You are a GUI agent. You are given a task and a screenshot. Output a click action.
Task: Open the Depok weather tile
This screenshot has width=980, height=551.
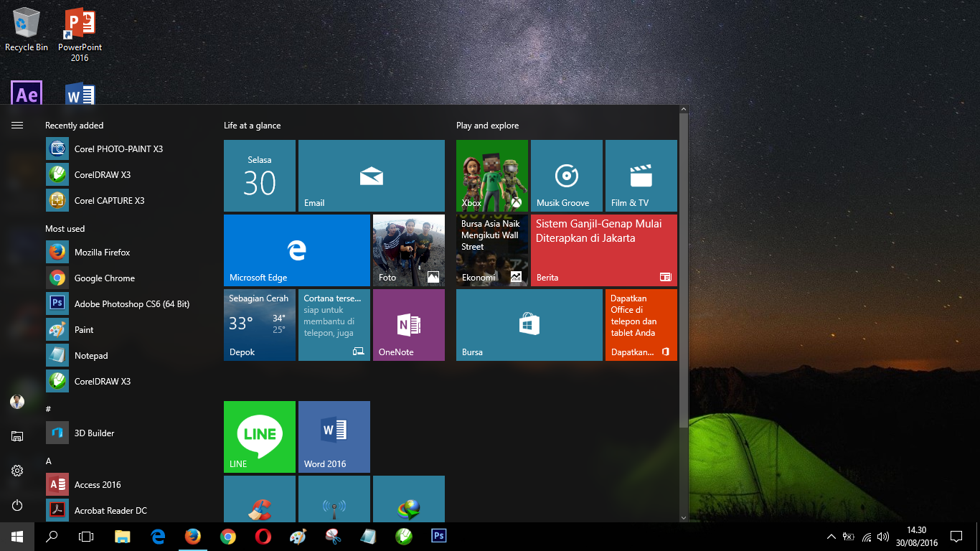pyautogui.click(x=260, y=325)
